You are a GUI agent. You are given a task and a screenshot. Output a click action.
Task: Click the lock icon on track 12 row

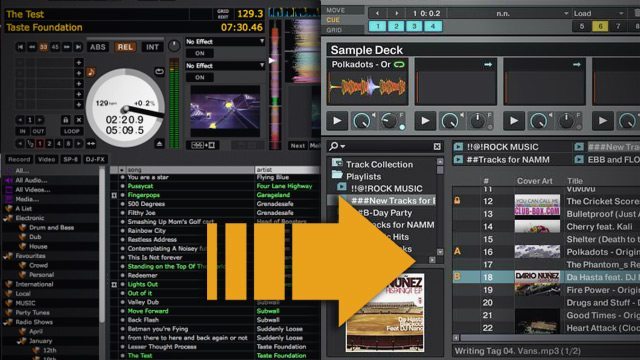click(x=457, y=200)
